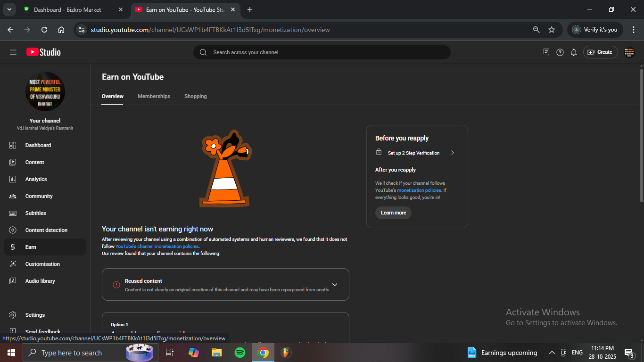Image resolution: width=644 pixels, height=362 pixels.
Task: Open the channel monetisation policies link
Action: click(x=157, y=246)
